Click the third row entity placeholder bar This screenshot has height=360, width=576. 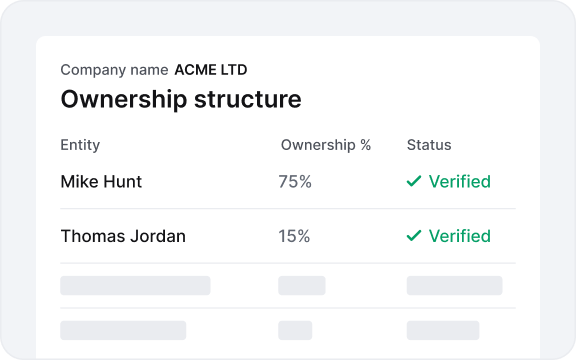pyautogui.click(x=136, y=285)
